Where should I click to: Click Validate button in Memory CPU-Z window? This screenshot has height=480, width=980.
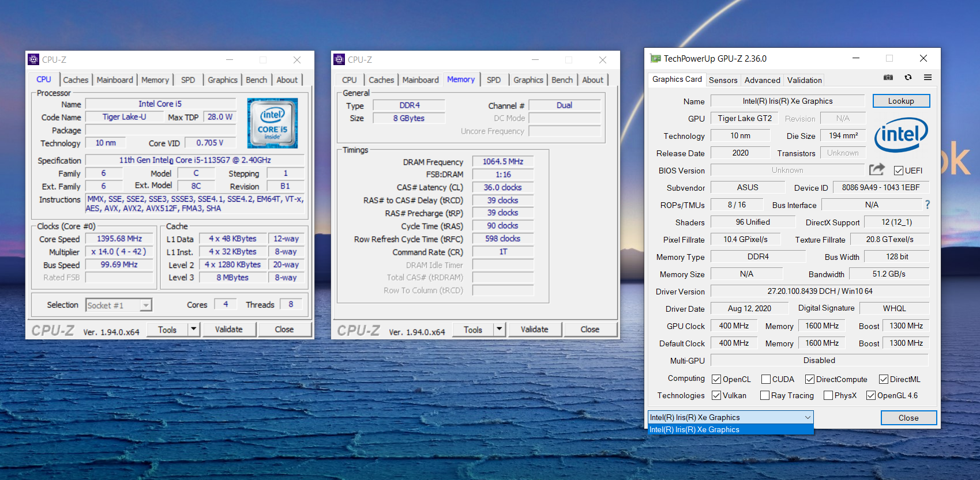point(535,330)
